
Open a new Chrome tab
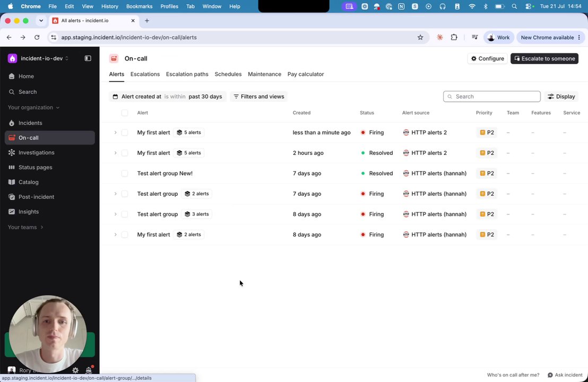tap(147, 21)
